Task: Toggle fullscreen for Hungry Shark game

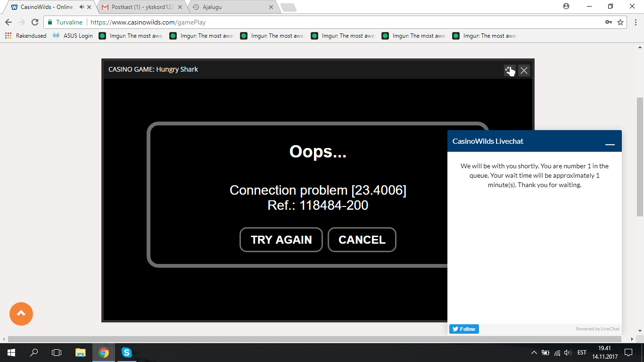Action: coord(510,71)
